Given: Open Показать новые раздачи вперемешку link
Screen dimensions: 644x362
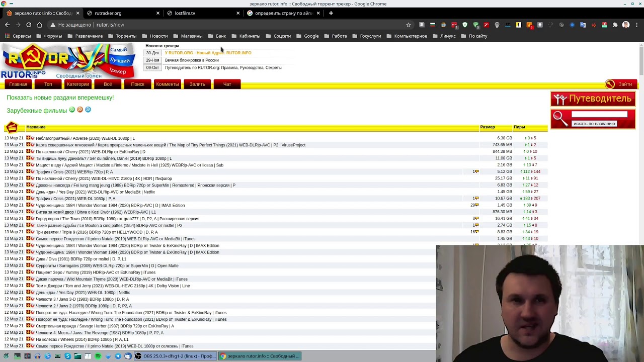Looking at the screenshot, I should pyautogui.click(x=60, y=98).
